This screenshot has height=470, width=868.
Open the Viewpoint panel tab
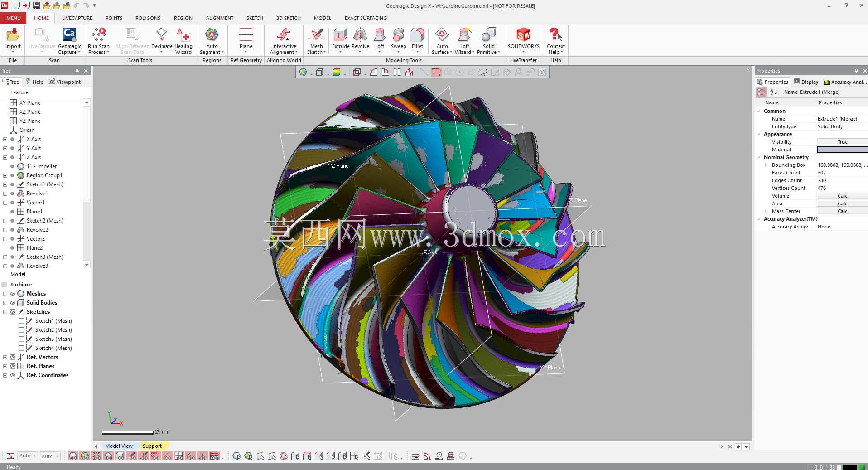tap(65, 82)
